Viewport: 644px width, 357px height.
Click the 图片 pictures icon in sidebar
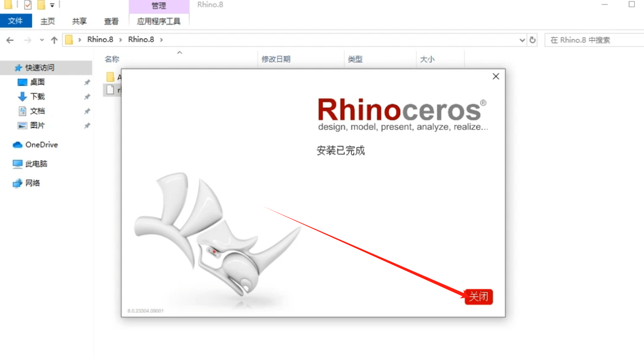pyautogui.click(x=22, y=125)
